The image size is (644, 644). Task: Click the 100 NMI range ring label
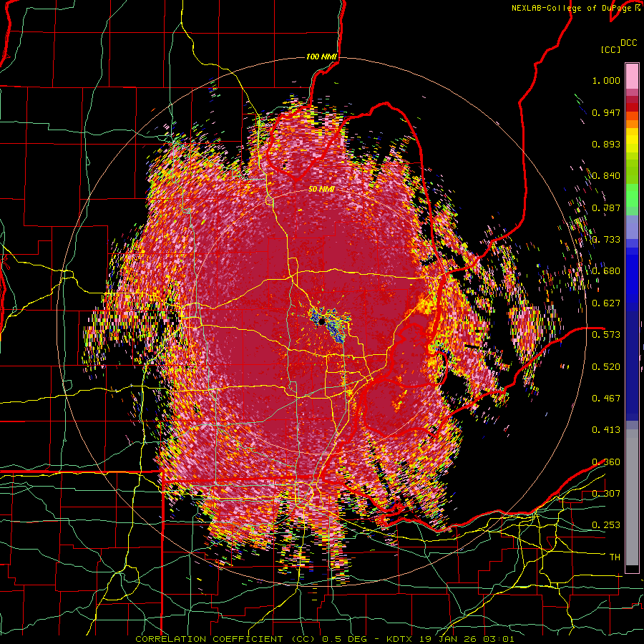click(321, 57)
